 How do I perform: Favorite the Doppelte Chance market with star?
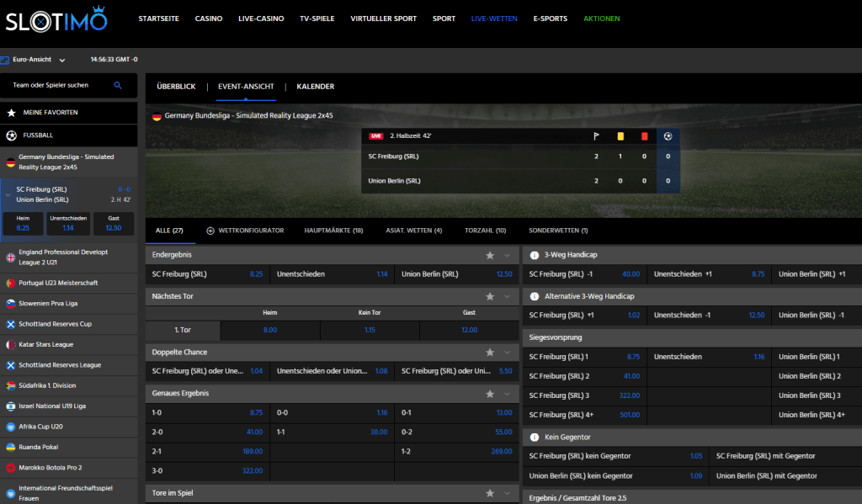point(490,353)
